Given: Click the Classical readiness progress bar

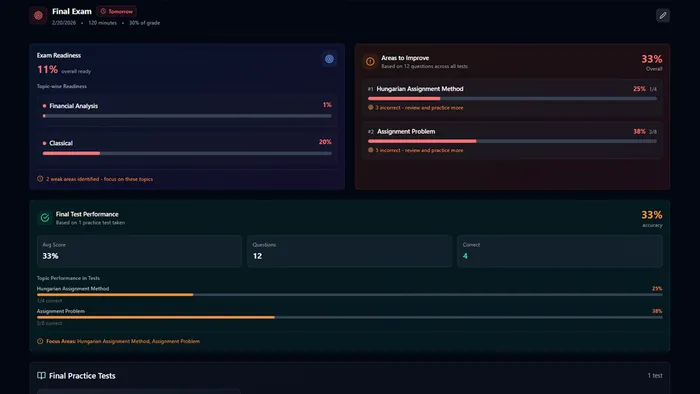Looking at the screenshot, I should tap(187, 153).
